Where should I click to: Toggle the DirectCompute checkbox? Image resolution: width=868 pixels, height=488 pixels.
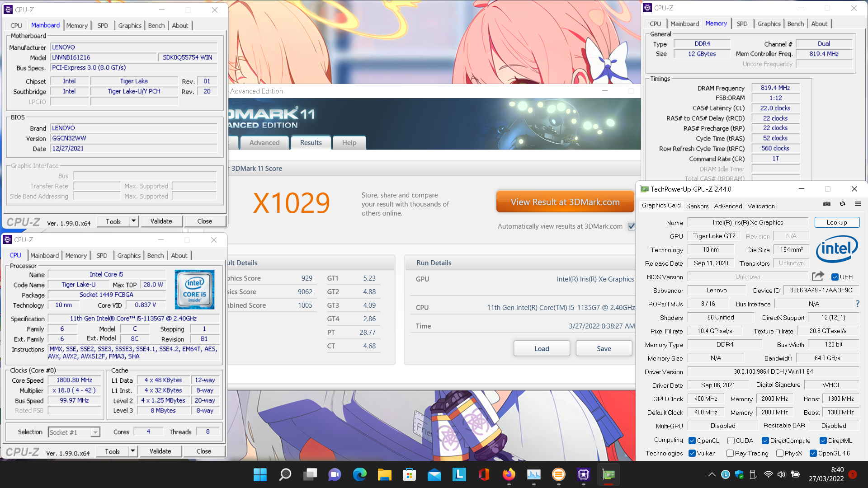click(x=765, y=441)
